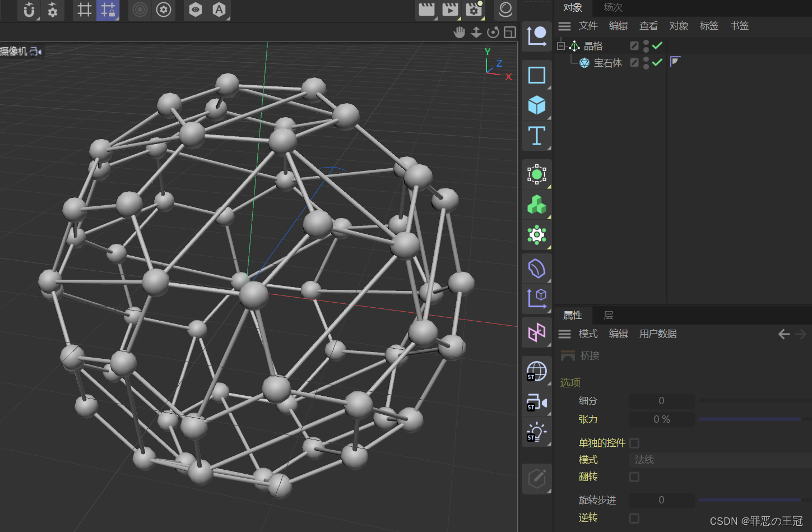Click the tag icon on 宝石体 row
The width and height of the screenshot is (812, 532).
coord(675,61)
